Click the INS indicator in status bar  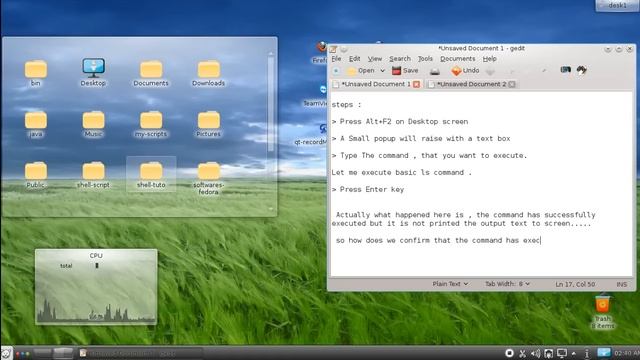(x=622, y=284)
